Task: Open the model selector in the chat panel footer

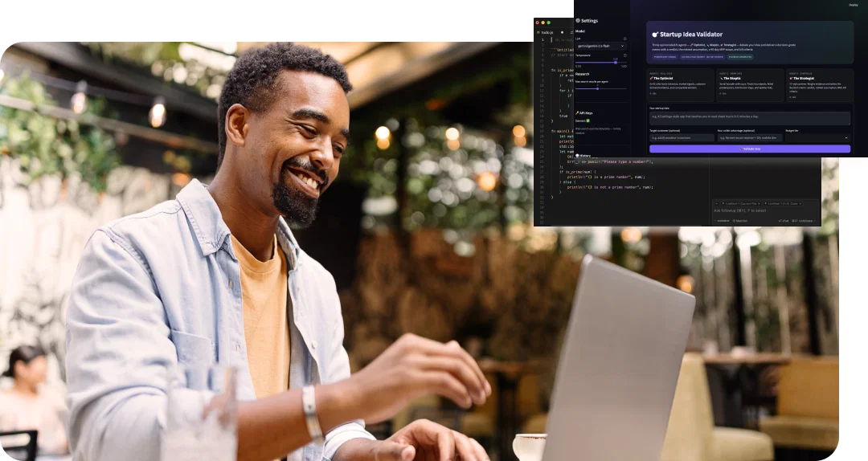Action: pos(722,221)
